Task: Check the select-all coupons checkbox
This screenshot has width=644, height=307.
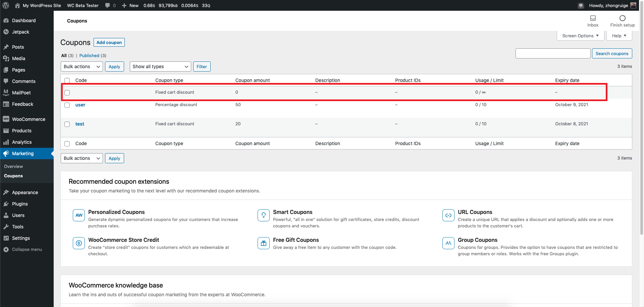Action: [x=67, y=81]
